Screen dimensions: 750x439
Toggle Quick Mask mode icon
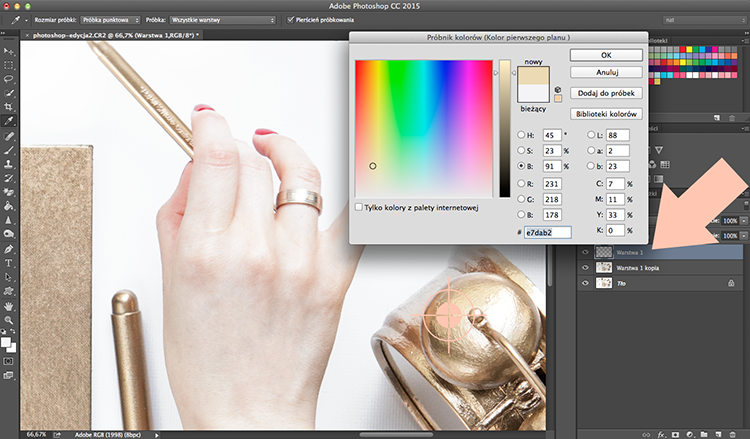click(9, 362)
